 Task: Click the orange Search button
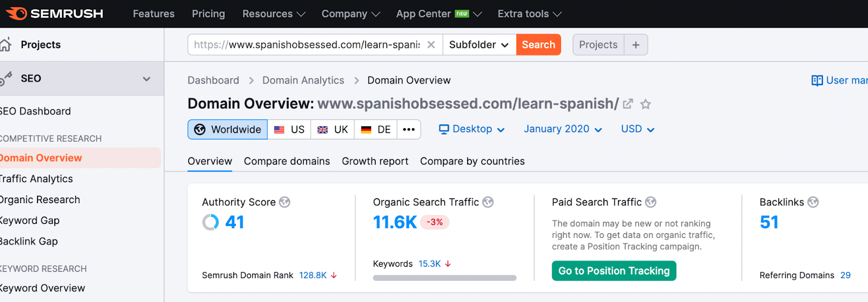pyautogui.click(x=538, y=45)
